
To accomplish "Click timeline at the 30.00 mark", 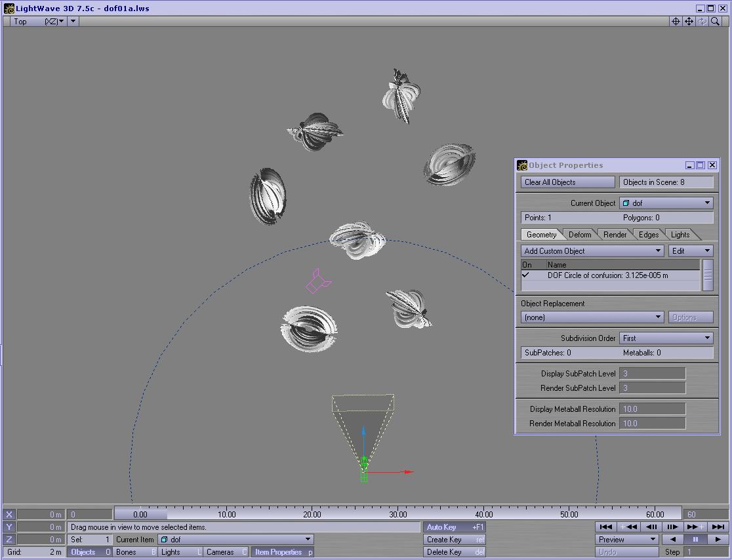I will 397,514.
